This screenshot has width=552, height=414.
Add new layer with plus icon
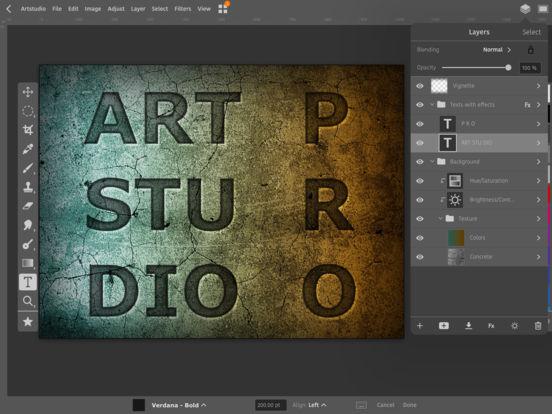click(x=420, y=326)
